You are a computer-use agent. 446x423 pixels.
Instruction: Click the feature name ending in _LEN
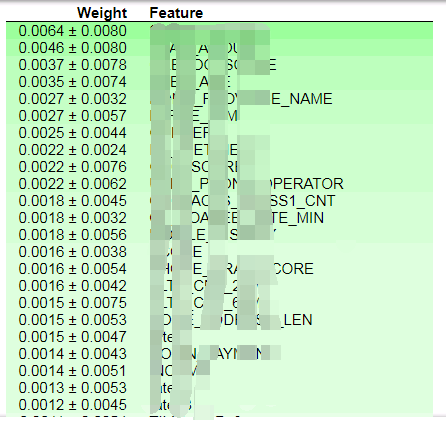tap(231, 320)
